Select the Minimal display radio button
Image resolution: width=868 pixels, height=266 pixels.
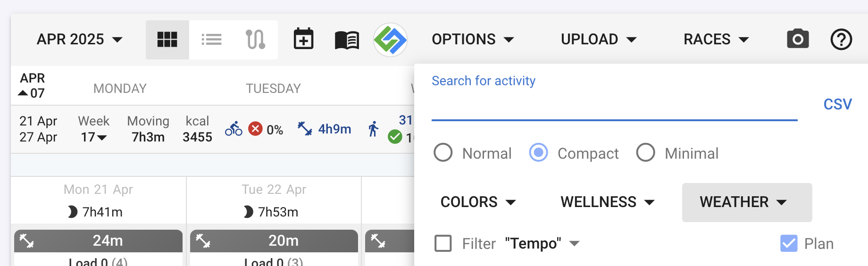[x=645, y=153]
